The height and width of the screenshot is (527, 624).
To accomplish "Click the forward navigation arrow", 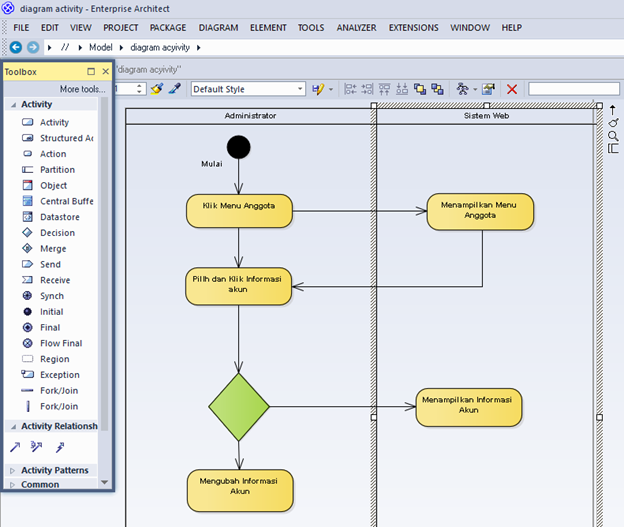I will (33, 47).
